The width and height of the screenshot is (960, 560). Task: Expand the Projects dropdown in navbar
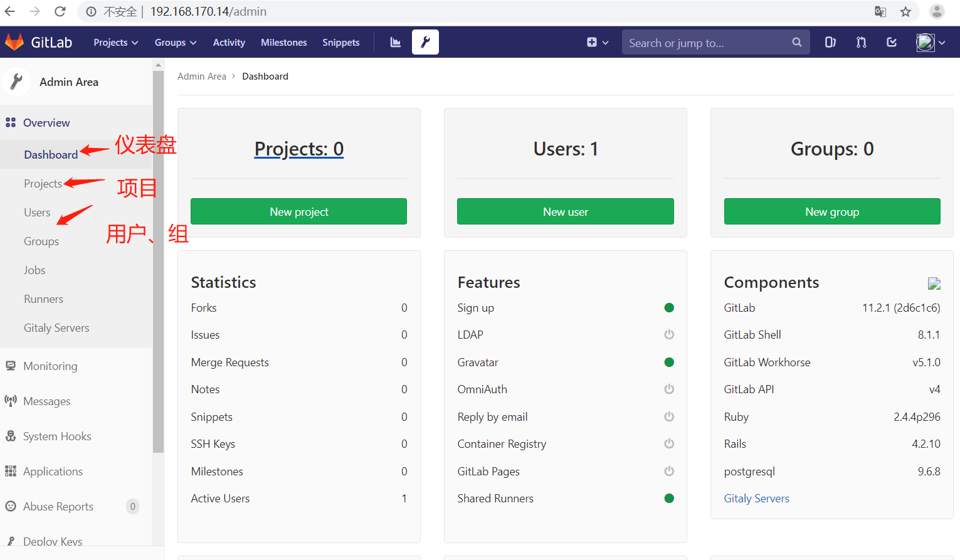(115, 42)
